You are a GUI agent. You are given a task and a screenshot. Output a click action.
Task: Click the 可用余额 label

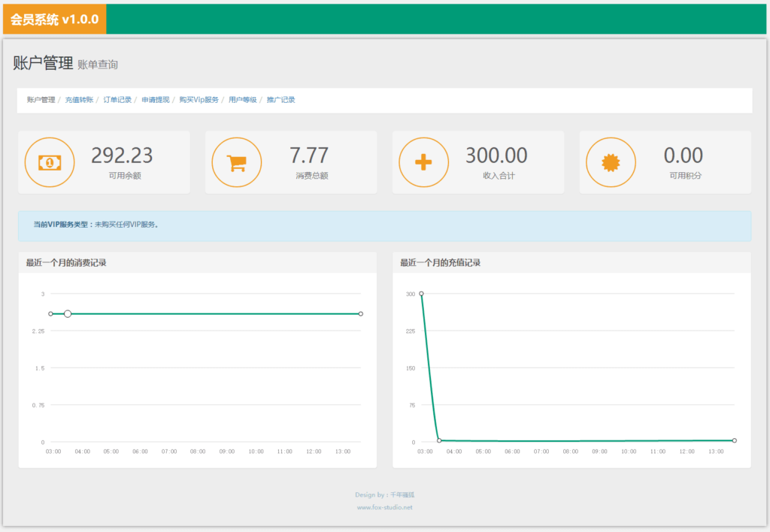pyautogui.click(x=125, y=176)
